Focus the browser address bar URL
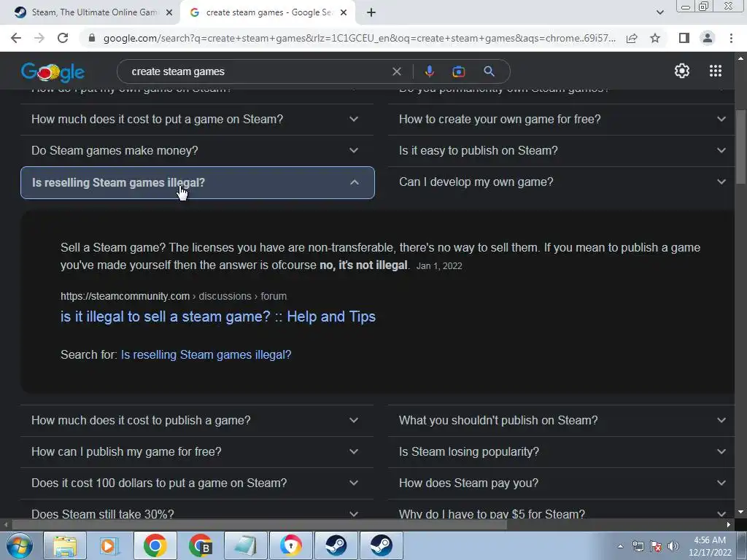The image size is (747, 560). pyautogui.click(x=359, y=38)
